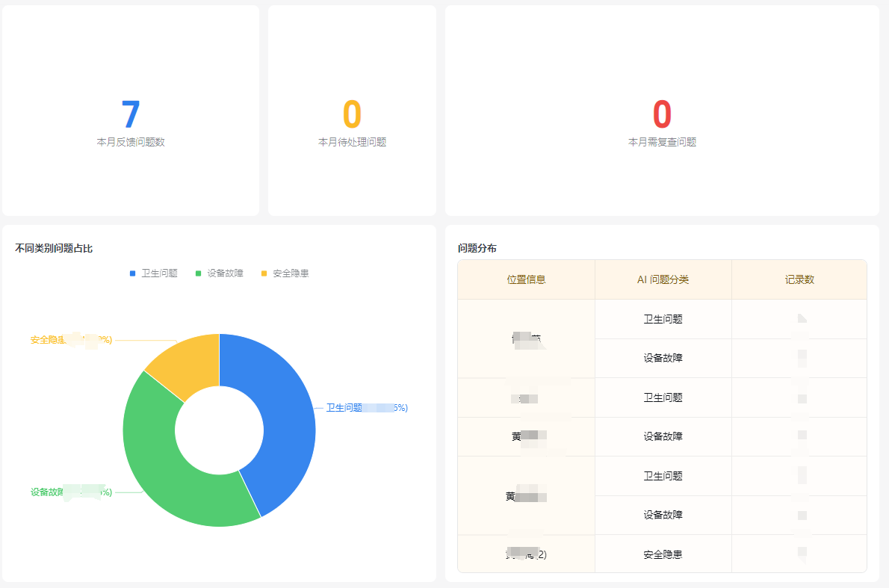Click the first 卫生问题 table cell

tap(663, 319)
